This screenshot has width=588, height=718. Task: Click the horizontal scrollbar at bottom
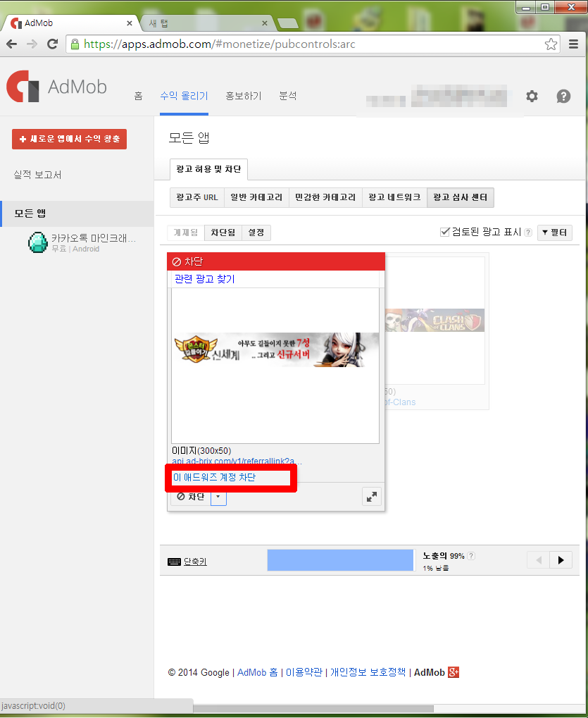313,709
